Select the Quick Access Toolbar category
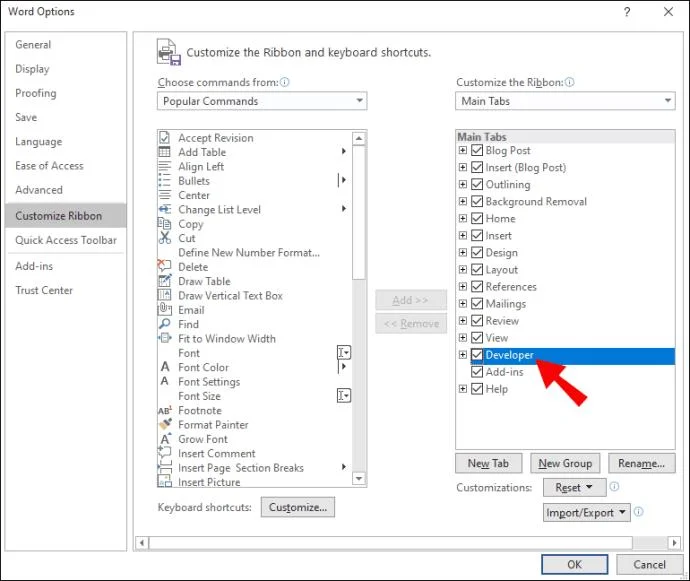The image size is (690, 581). pos(66,240)
